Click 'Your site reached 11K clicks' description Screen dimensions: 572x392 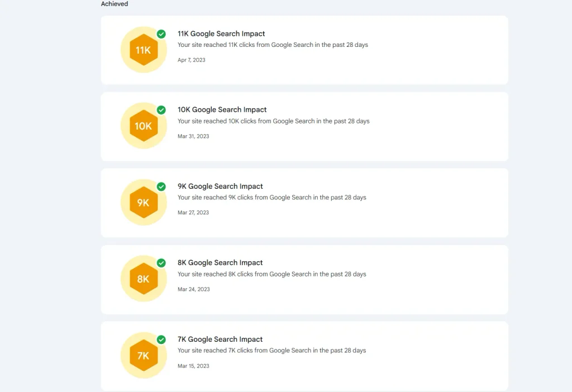[x=273, y=45]
